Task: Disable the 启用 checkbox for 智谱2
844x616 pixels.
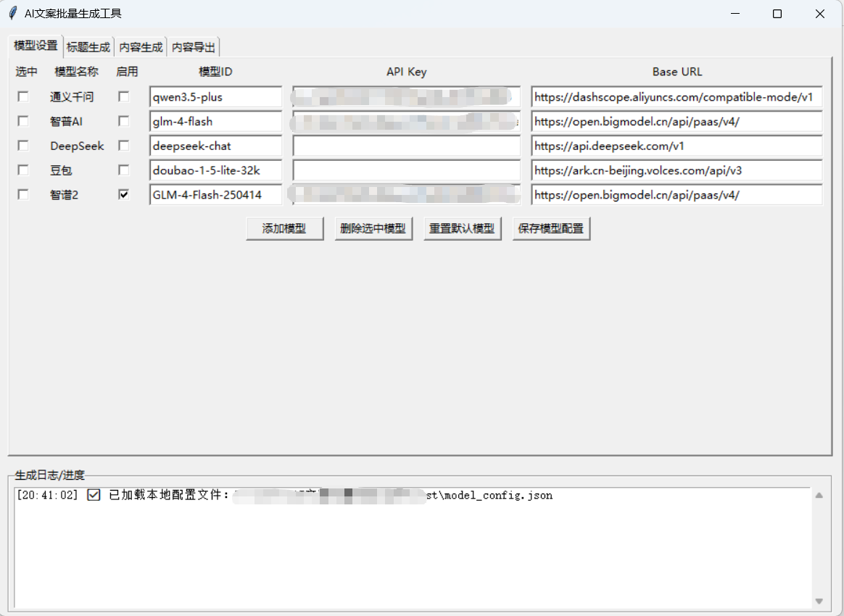Action: click(123, 194)
